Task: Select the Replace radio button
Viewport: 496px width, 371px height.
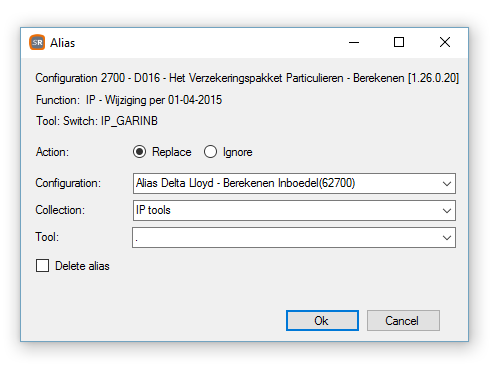Action: [x=139, y=152]
